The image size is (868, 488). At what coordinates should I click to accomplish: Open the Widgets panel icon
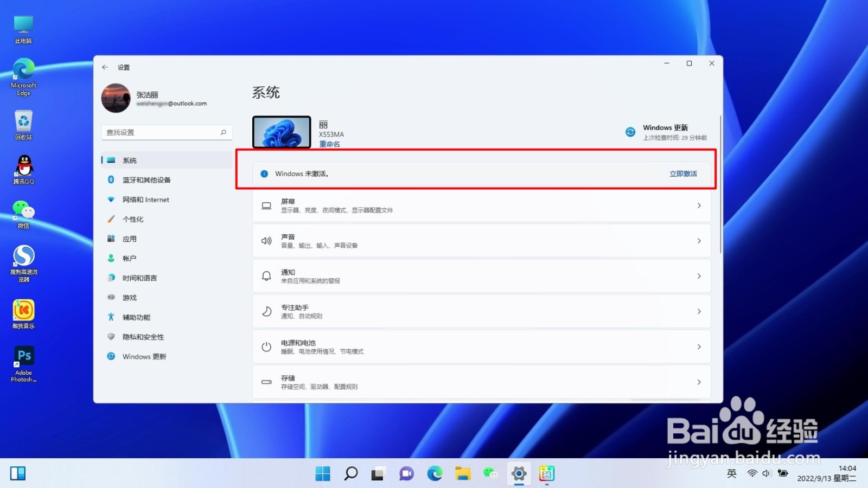point(18,473)
